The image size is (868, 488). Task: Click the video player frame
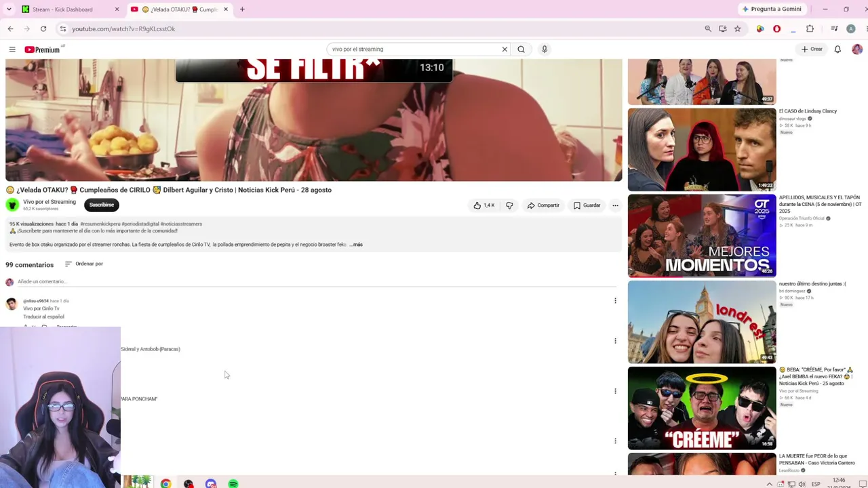[313, 120]
